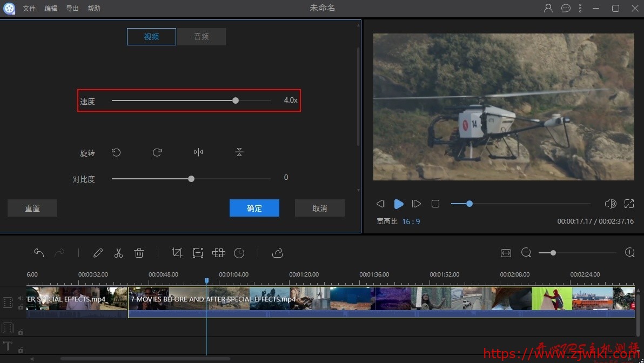Click the Delete clip trash icon
The height and width of the screenshot is (363, 644).
point(139,252)
